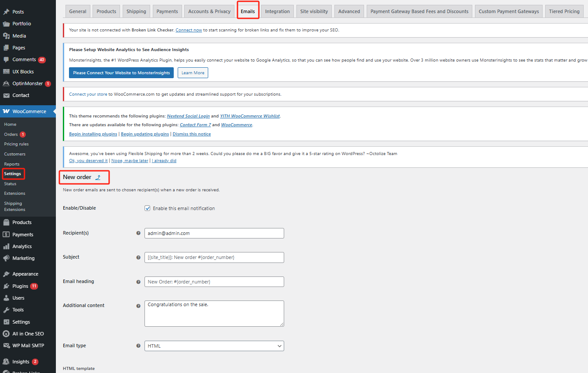Viewport: 588px width, 373px height.
Task: Click the All in One SEO icon
Action: tap(6, 334)
